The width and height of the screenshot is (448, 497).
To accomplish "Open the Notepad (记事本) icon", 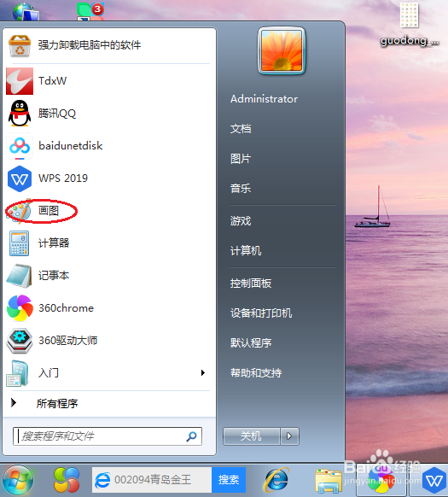I will [20, 276].
